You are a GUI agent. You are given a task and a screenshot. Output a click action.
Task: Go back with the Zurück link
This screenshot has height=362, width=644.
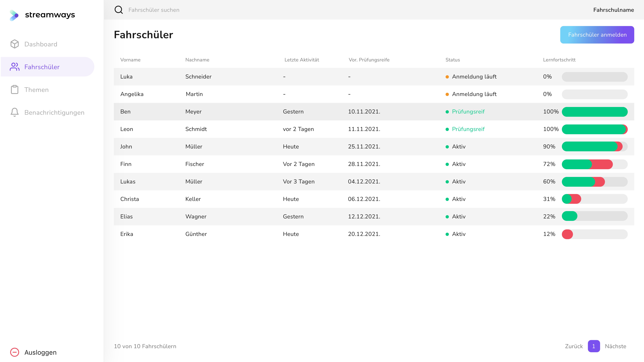click(x=574, y=346)
